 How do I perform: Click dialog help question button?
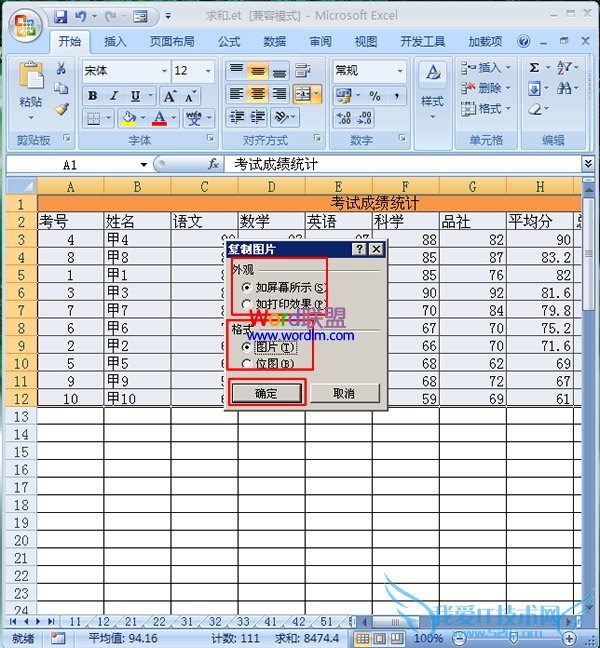[x=360, y=249]
